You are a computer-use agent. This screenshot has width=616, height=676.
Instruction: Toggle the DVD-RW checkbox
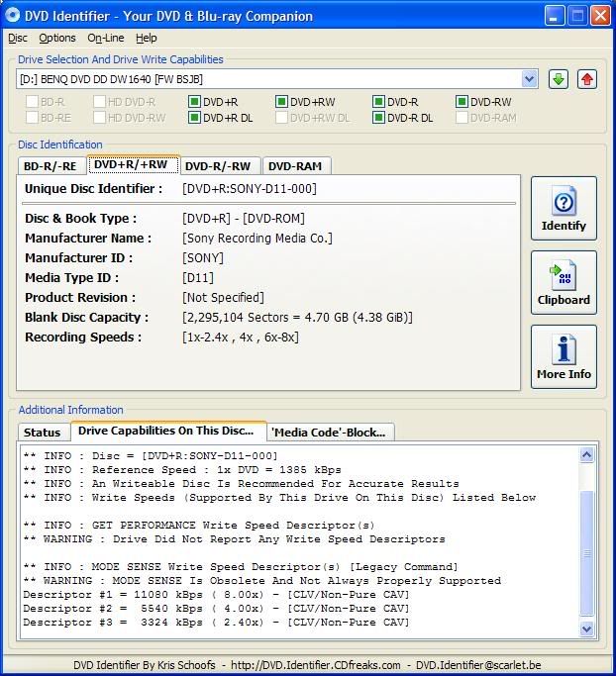point(462,102)
